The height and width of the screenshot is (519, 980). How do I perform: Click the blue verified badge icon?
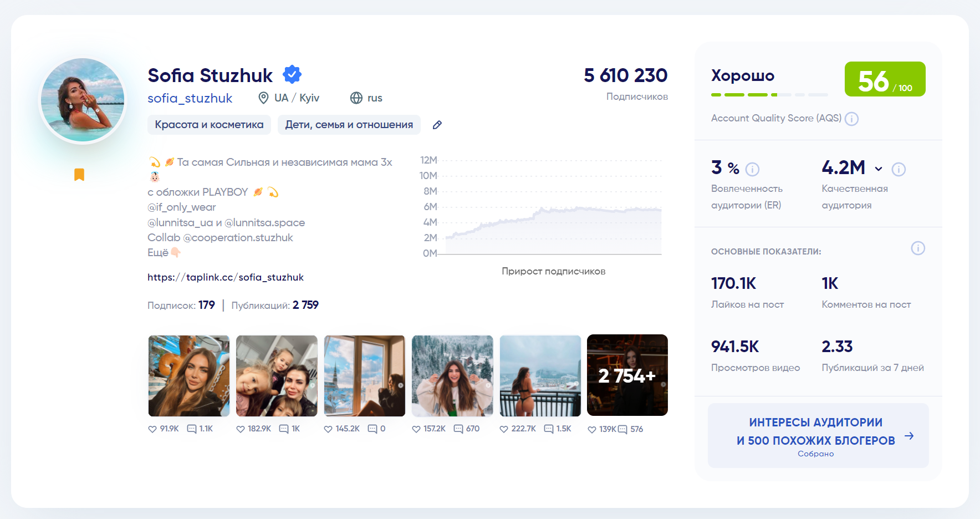tap(292, 74)
